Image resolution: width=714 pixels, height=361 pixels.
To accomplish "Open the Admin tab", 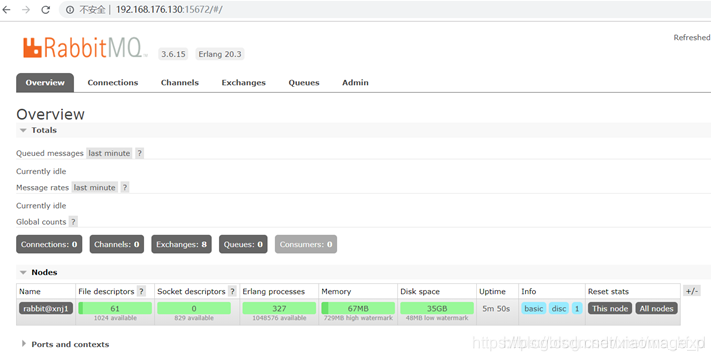I will 355,82.
